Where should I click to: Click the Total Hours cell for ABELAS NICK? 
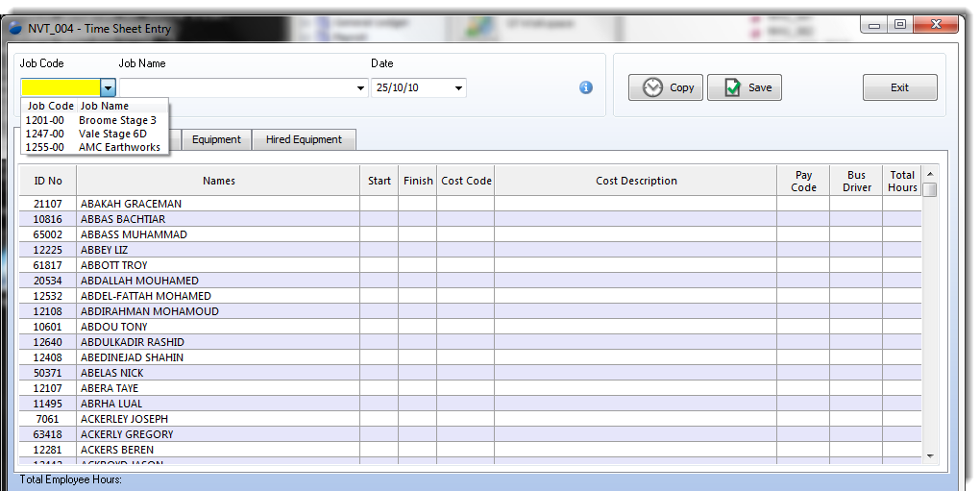[x=902, y=373]
